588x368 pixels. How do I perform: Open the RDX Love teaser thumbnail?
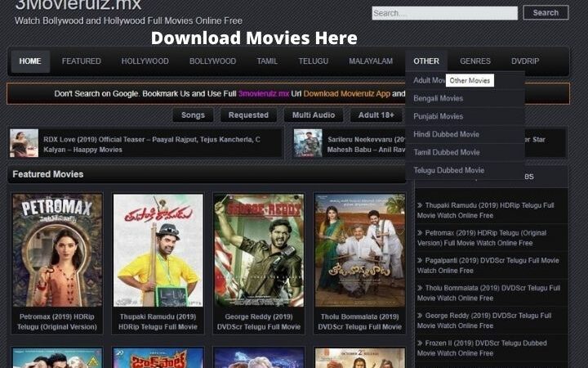[24, 143]
